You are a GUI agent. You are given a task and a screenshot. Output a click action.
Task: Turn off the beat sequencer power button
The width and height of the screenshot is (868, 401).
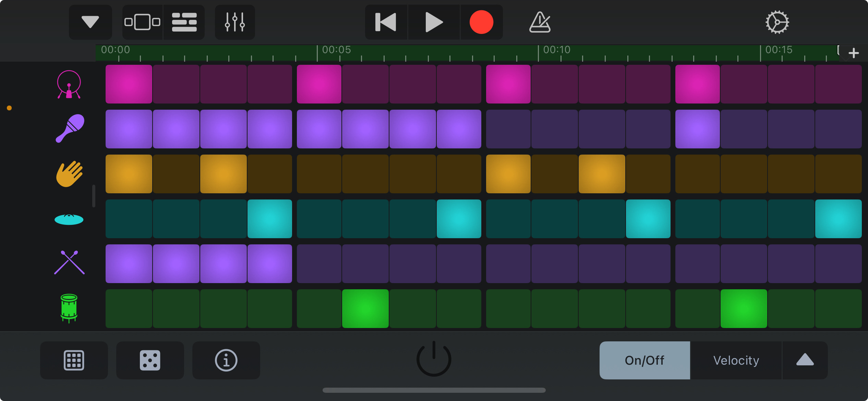pyautogui.click(x=434, y=359)
